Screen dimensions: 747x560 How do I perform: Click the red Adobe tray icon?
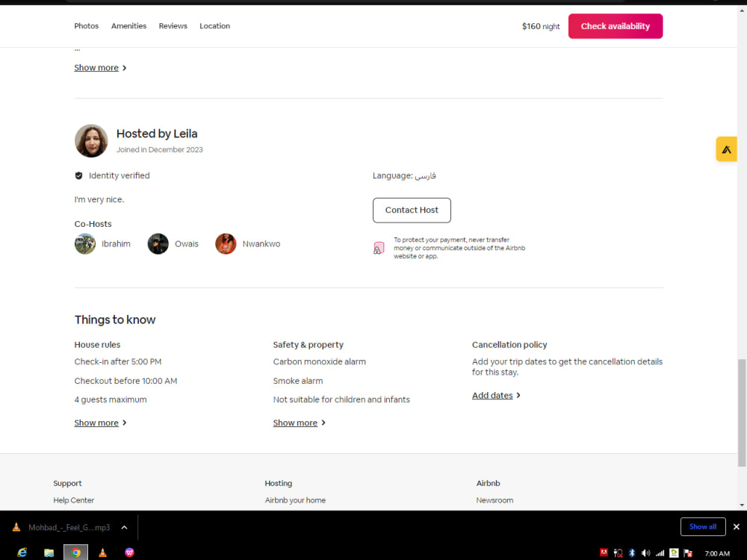[x=604, y=553]
